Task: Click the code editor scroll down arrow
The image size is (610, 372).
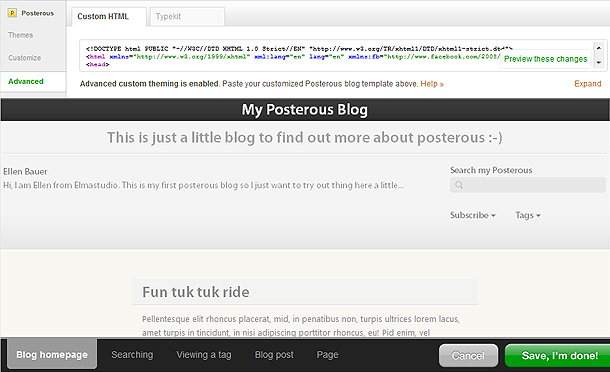Action: (x=599, y=62)
